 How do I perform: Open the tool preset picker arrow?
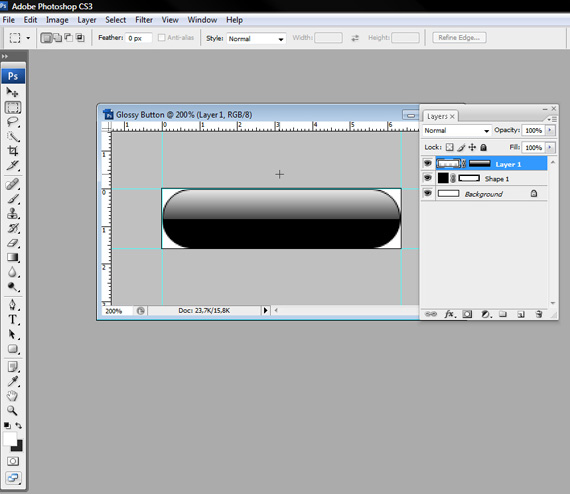pos(28,38)
